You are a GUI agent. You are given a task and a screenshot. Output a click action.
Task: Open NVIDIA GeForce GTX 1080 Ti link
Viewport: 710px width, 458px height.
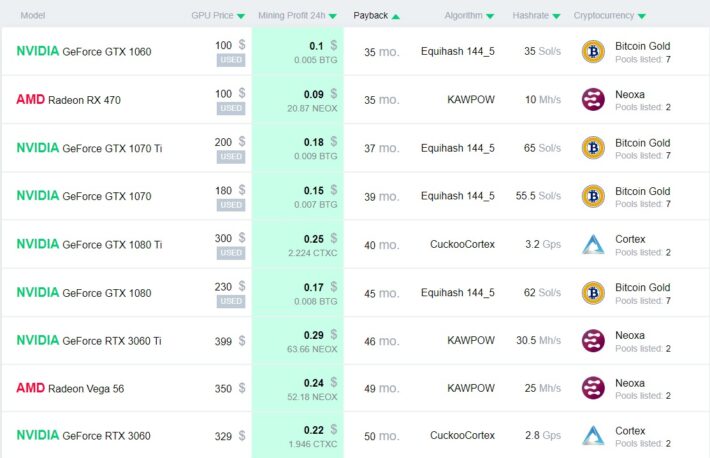pyautogui.click(x=89, y=245)
